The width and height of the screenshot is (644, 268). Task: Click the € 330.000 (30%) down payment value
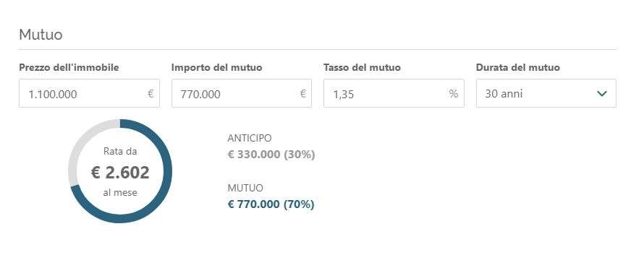[x=271, y=155]
